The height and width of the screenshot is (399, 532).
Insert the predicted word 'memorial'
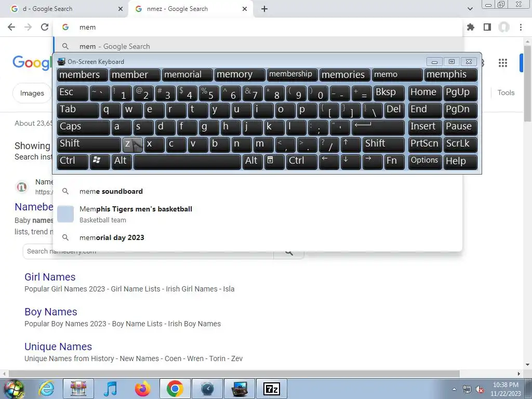tap(187, 75)
